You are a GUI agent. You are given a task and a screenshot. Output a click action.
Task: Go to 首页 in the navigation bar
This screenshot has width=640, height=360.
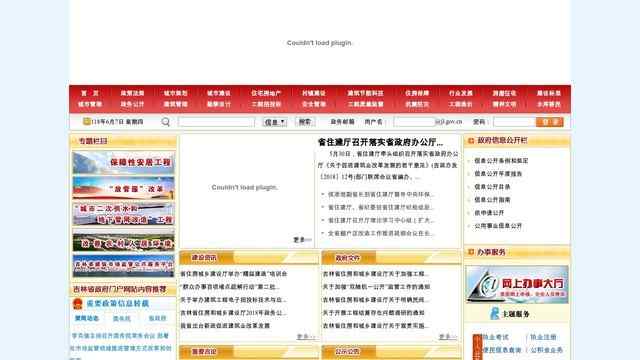[x=90, y=93]
